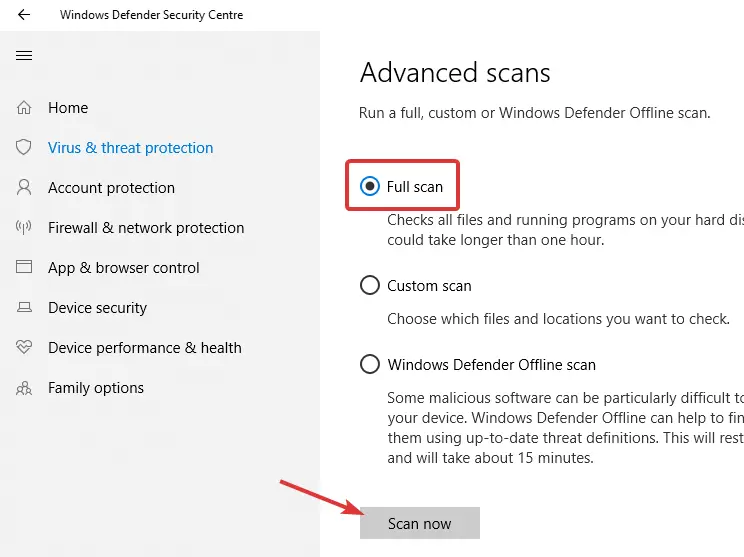Image resolution: width=744 pixels, height=557 pixels.
Task: Click the Advanced scans heading
Action: [x=455, y=73]
